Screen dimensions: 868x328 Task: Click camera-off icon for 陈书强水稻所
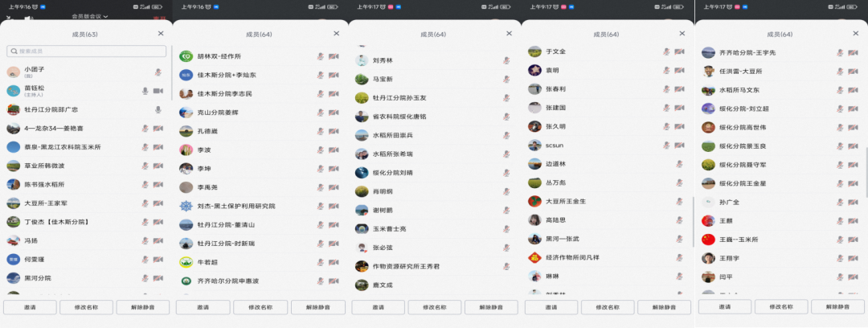tap(158, 185)
